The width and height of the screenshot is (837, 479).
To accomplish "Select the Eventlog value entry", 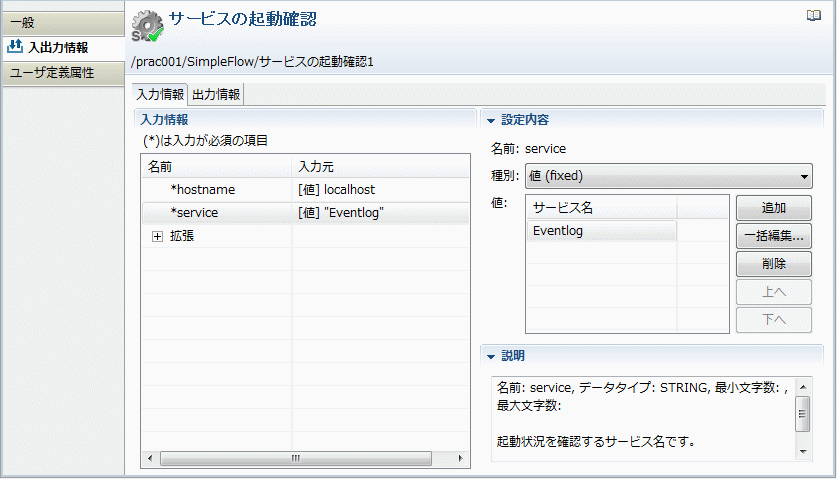I will coord(601,231).
